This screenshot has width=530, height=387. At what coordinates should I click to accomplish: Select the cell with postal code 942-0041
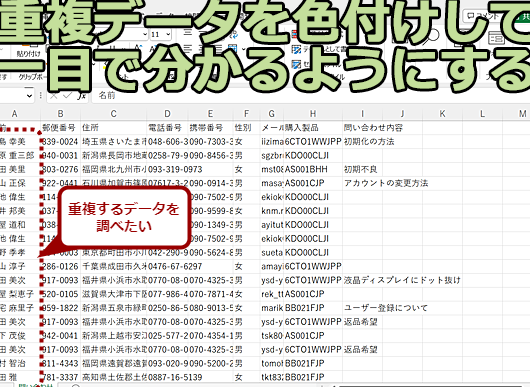61,336
